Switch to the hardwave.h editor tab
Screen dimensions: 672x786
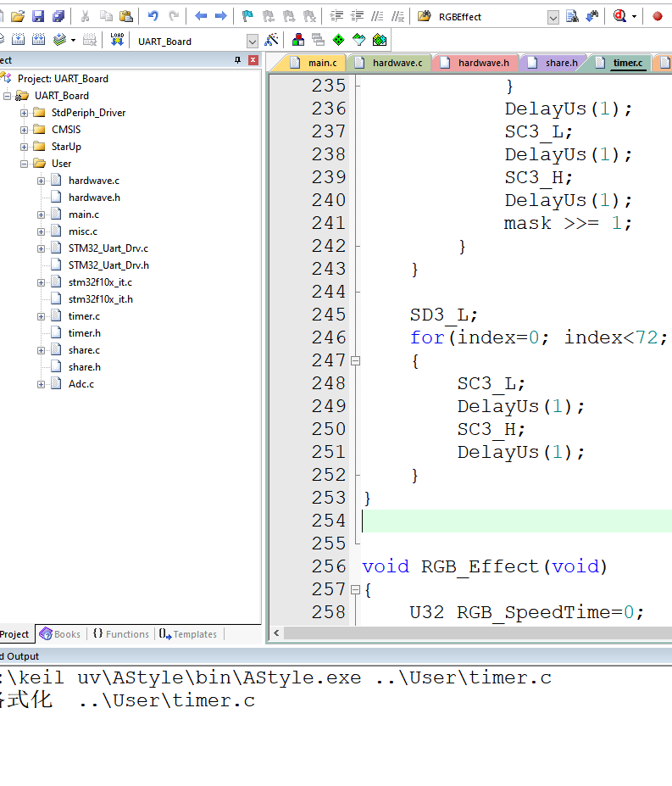476,63
